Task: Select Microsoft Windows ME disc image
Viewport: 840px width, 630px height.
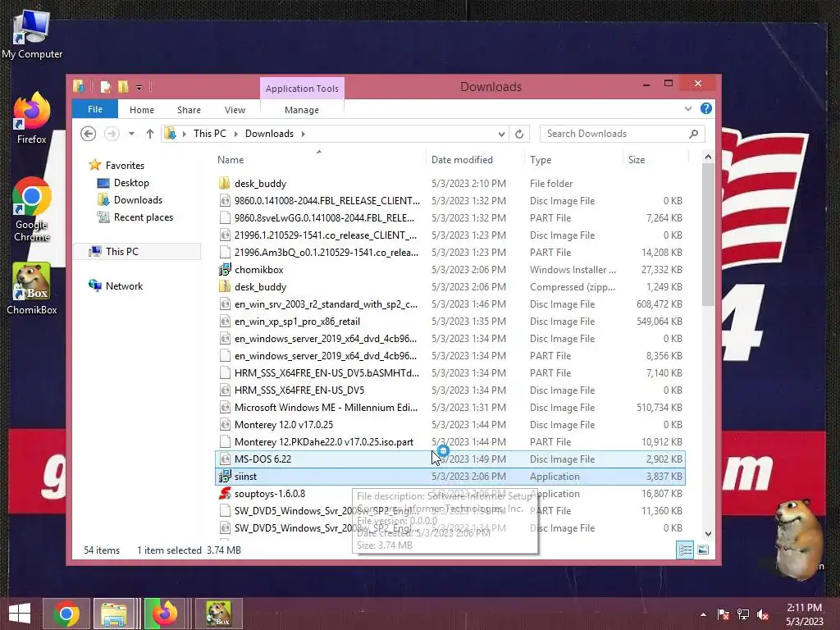Action: [450, 407]
